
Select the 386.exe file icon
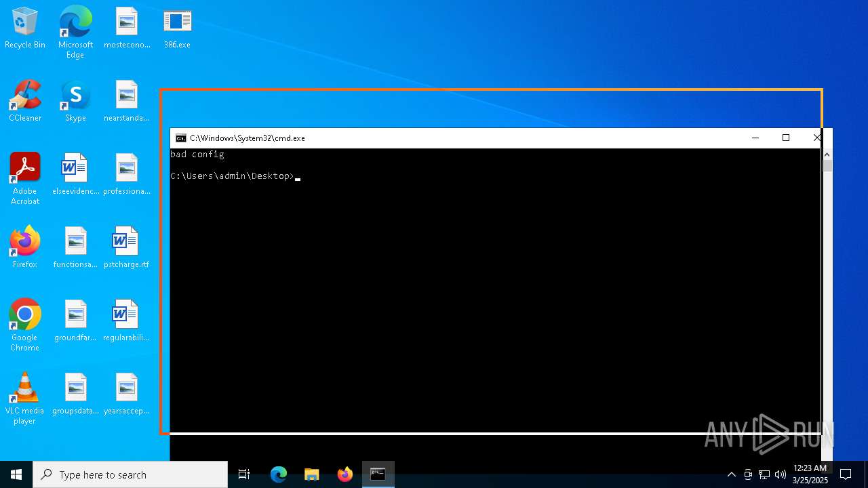coord(177,28)
